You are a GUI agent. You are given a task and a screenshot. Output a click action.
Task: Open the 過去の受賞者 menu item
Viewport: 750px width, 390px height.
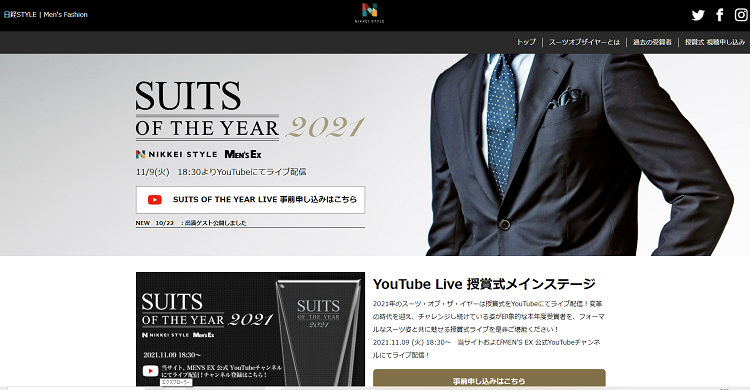(x=652, y=42)
